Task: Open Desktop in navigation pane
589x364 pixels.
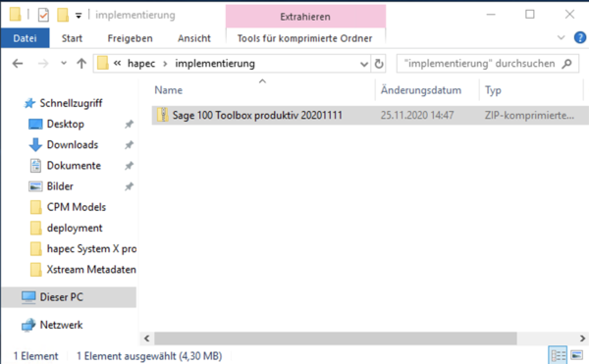Action: coord(66,124)
